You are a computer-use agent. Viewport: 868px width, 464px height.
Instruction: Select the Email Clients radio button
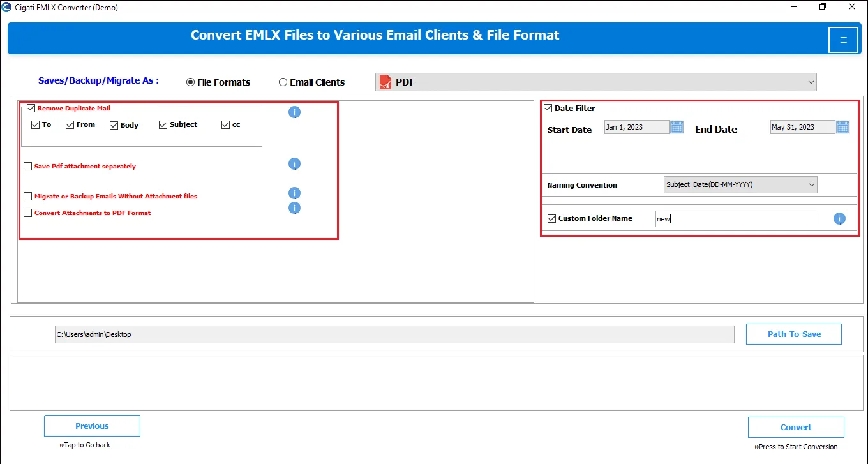tap(283, 82)
